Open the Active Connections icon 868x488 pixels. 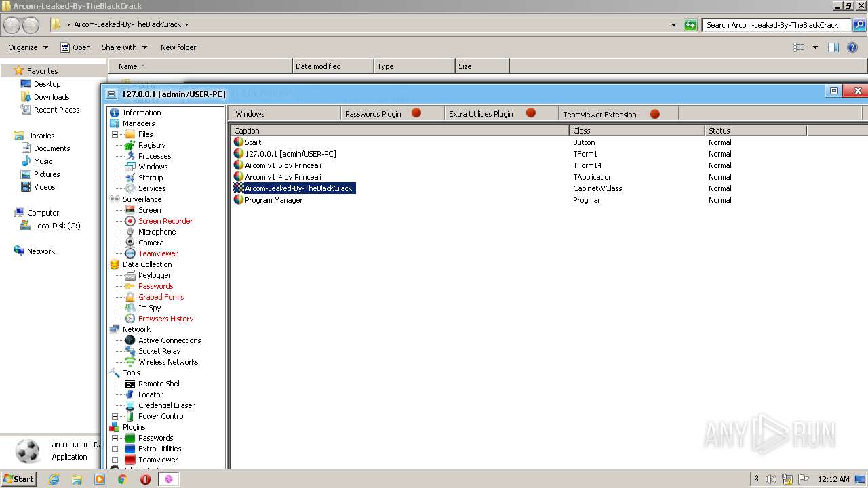point(130,340)
